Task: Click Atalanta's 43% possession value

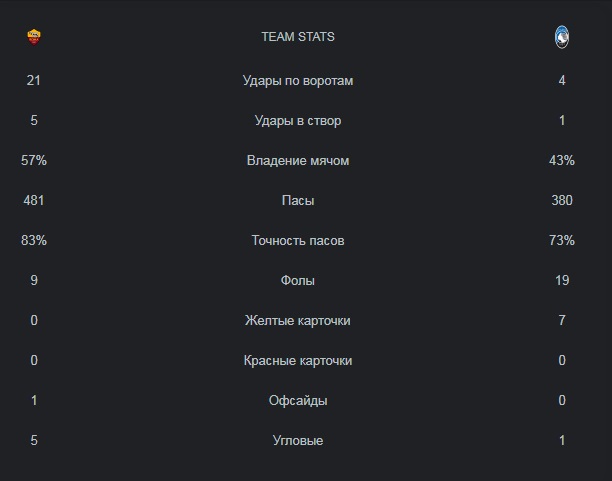Action: [x=561, y=161]
